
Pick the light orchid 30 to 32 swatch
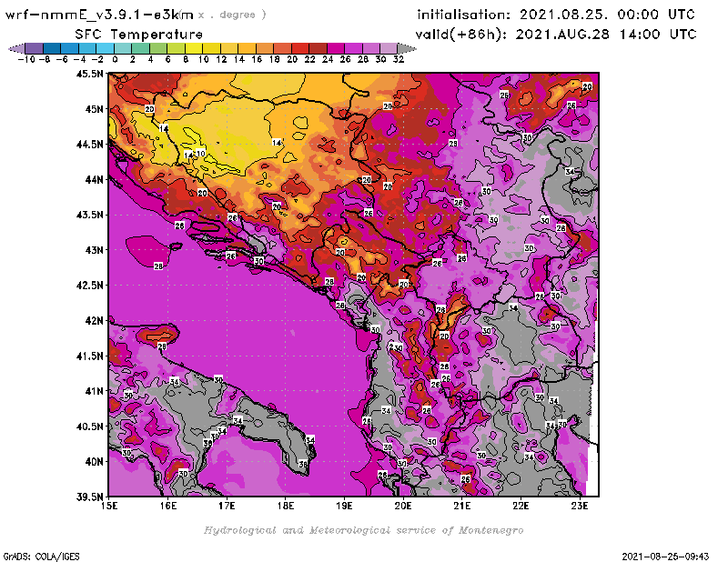(x=389, y=48)
